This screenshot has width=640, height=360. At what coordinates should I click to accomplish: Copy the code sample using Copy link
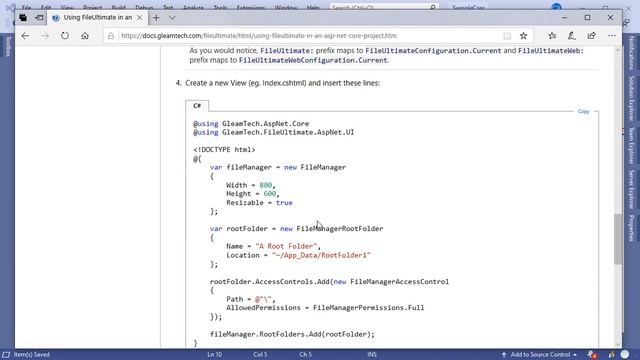[x=583, y=111]
